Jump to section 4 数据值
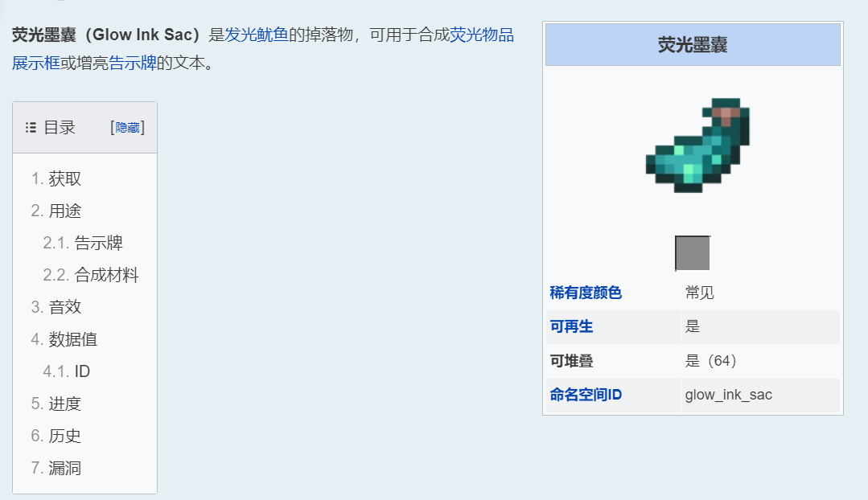 point(72,340)
